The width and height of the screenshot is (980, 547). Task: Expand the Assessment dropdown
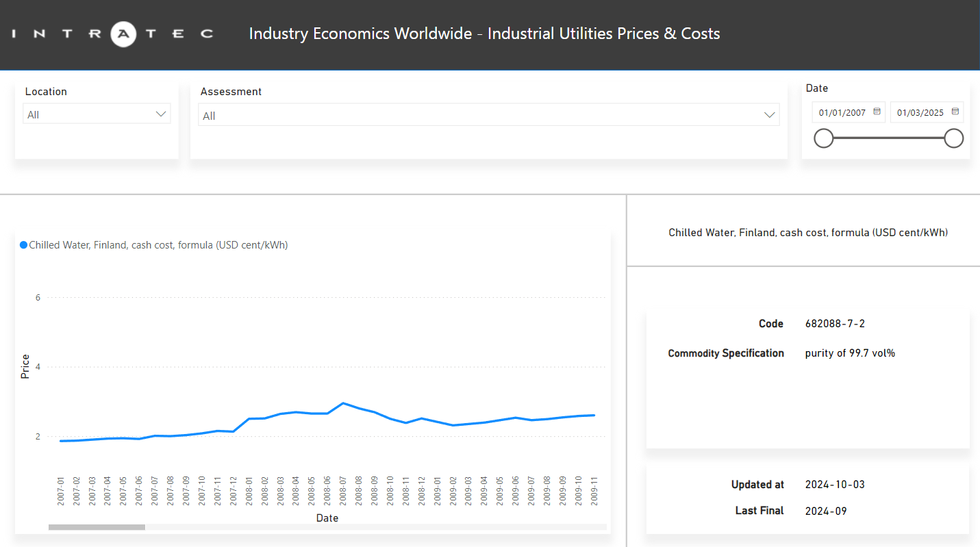coord(770,116)
